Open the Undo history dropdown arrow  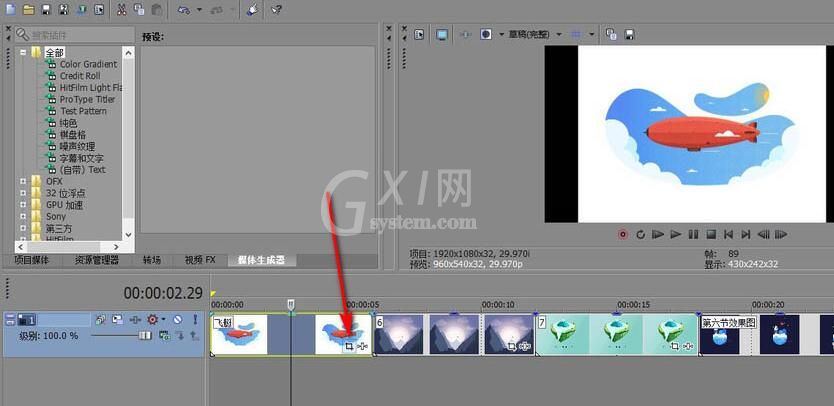tap(199, 10)
